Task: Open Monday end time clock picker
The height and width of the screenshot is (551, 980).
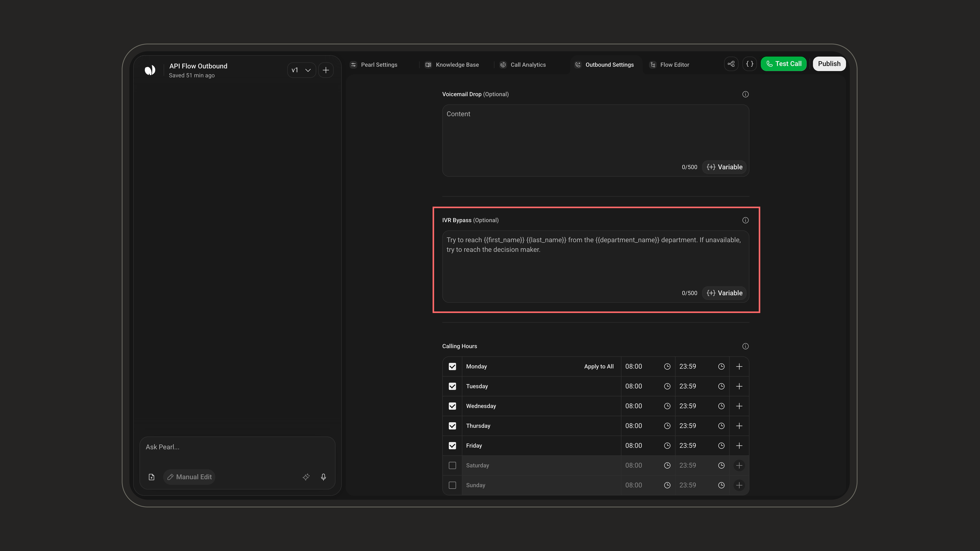Action: [x=721, y=367]
